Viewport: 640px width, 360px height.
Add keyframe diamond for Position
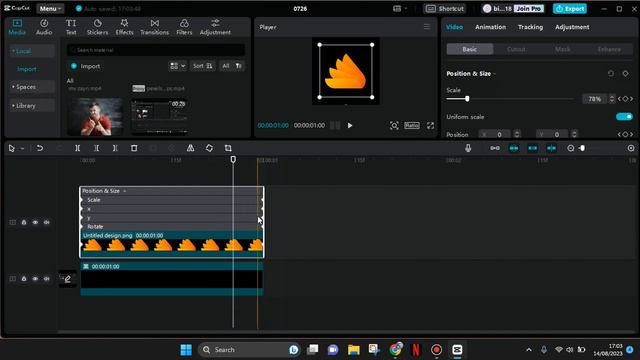[x=625, y=134]
